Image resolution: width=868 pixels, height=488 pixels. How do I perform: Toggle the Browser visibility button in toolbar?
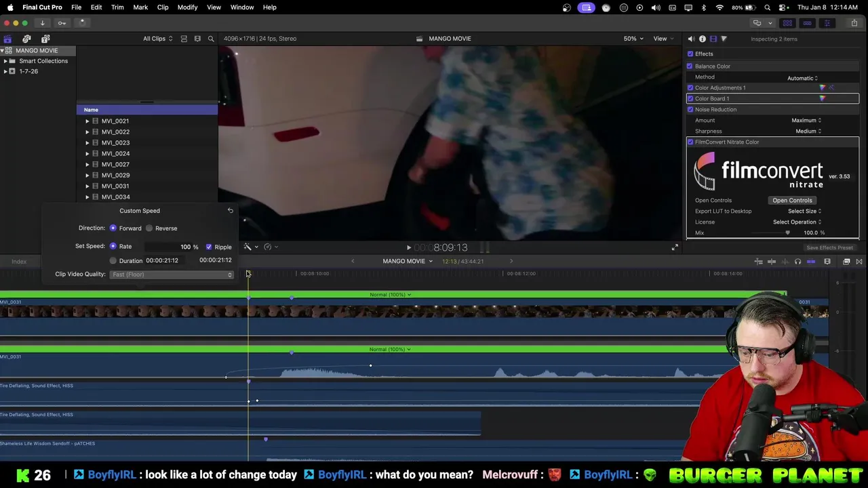[x=787, y=23]
